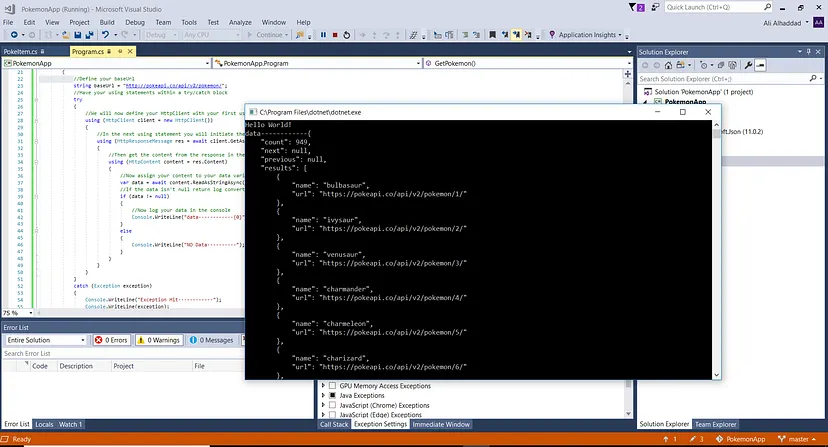Viewport: 828px width, 447px height.
Task: Pause debugging with the Break All icon
Action: [x=323, y=35]
